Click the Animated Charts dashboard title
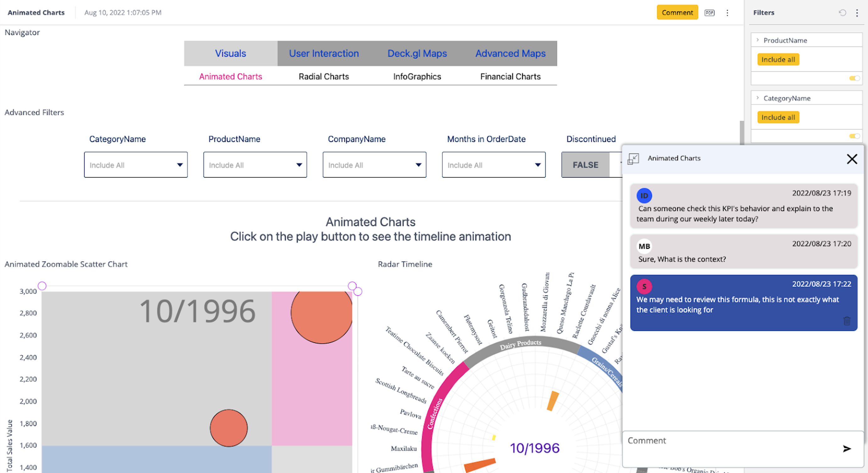868x473 pixels. coord(36,13)
